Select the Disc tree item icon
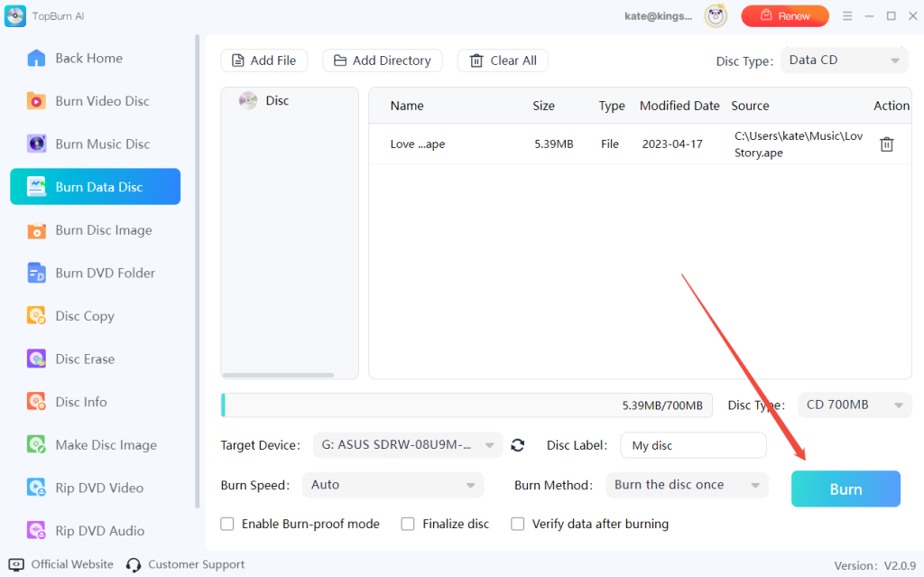Image resolution: width=924 pixels, height=577 pixels. [248, 101]
